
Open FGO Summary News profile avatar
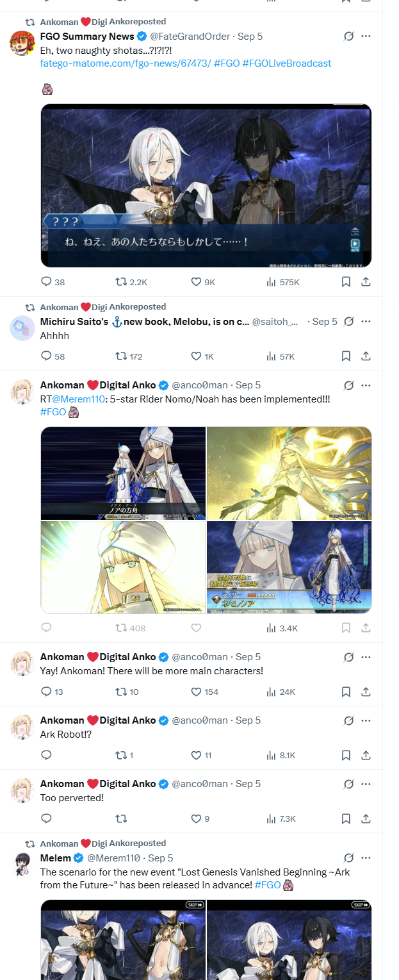pyautogui.click(x=22, y=43)
